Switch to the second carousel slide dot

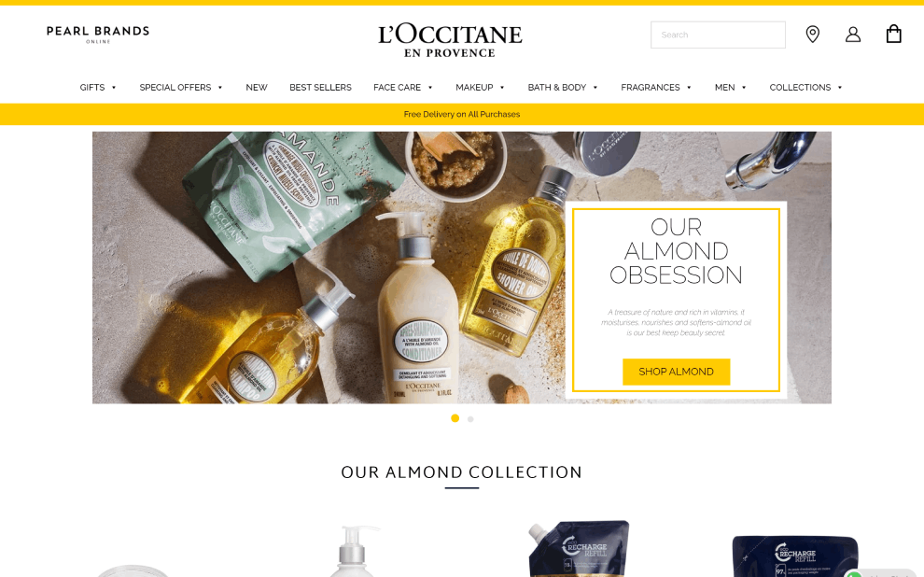click(470, 419)
